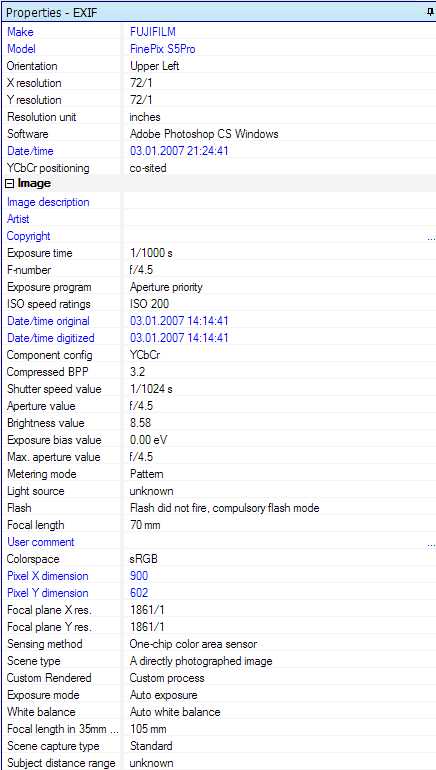Click the User comment label

[41, 542]
